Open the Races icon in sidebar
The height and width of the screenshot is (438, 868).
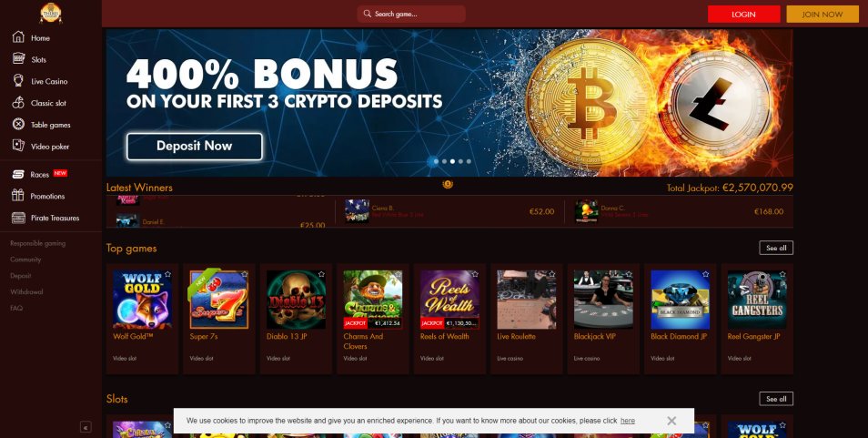[18, 175]
